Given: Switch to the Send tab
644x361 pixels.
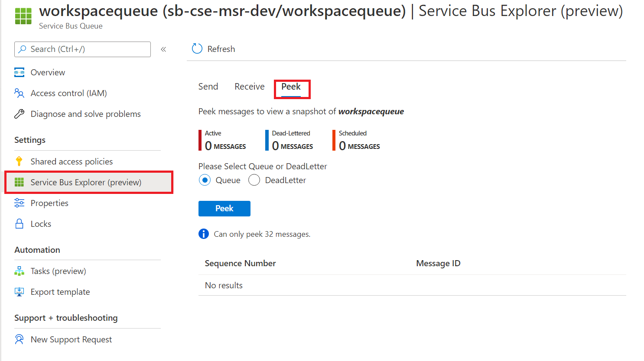Looking at the screenshot, I should [208, 86].
